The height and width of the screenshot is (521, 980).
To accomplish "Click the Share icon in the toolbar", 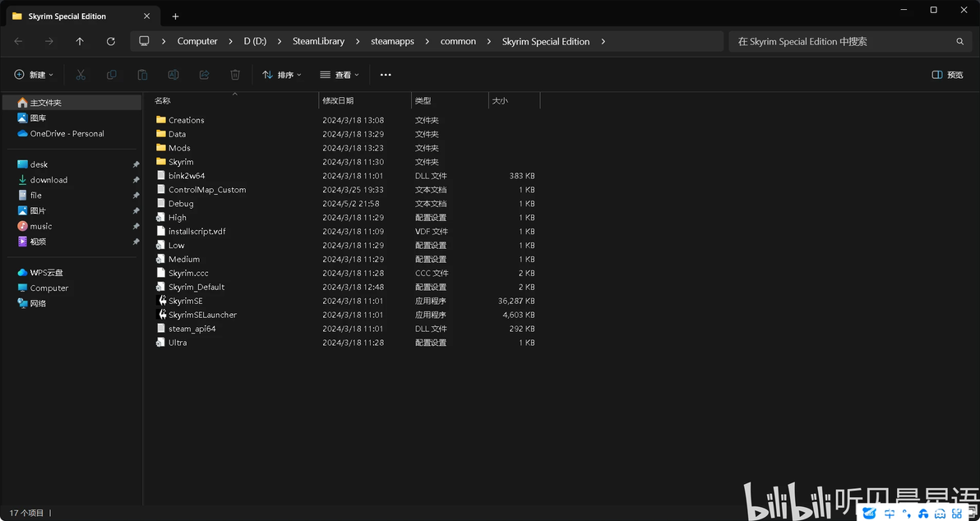I will (205, 74).
